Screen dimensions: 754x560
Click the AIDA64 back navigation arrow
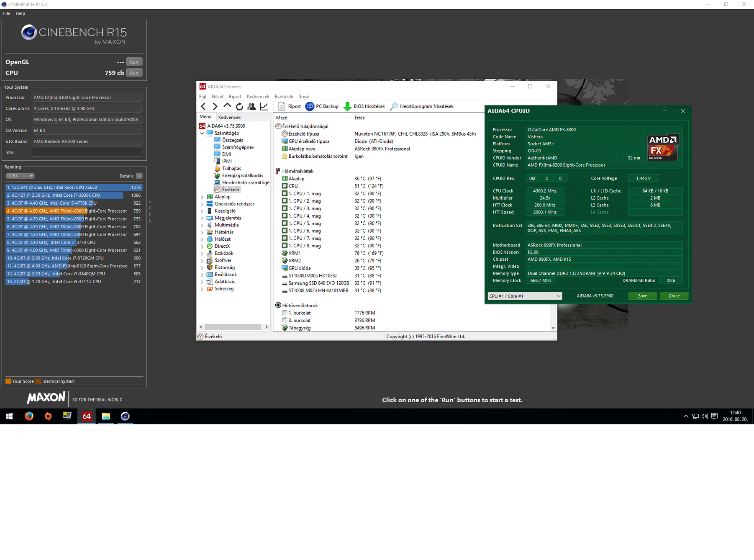pyautogui.click(x=203, y=106)
